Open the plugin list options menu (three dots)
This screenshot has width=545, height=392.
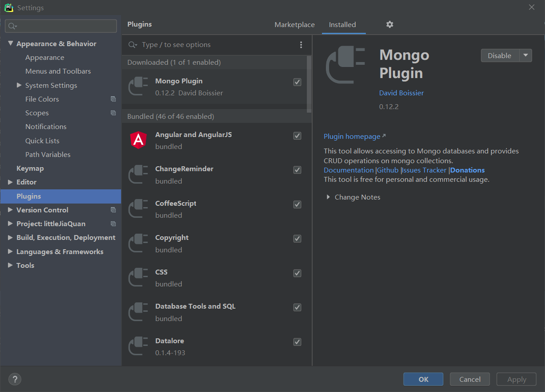[x=301, y=45]
